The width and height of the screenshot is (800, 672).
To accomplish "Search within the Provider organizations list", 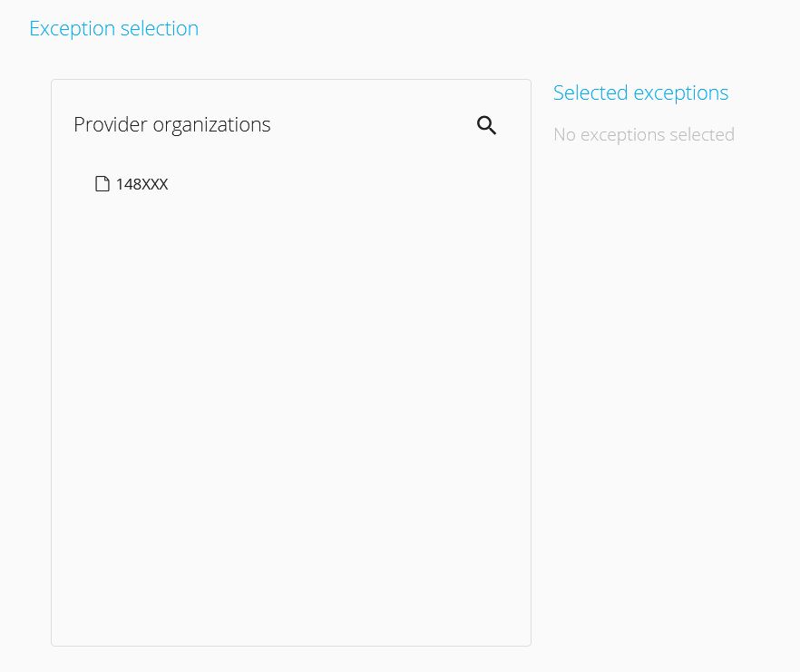I will [486, 125].
